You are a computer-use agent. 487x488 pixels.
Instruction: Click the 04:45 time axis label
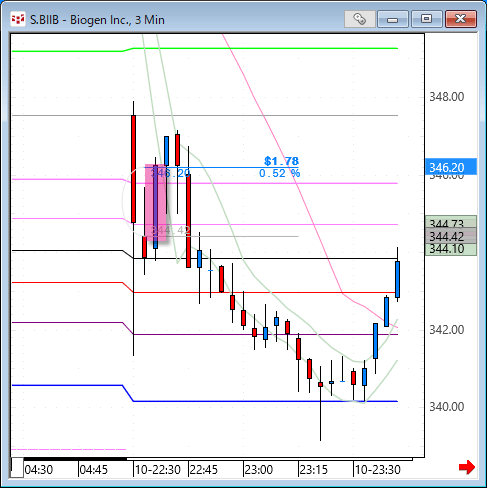coord(94,470)
